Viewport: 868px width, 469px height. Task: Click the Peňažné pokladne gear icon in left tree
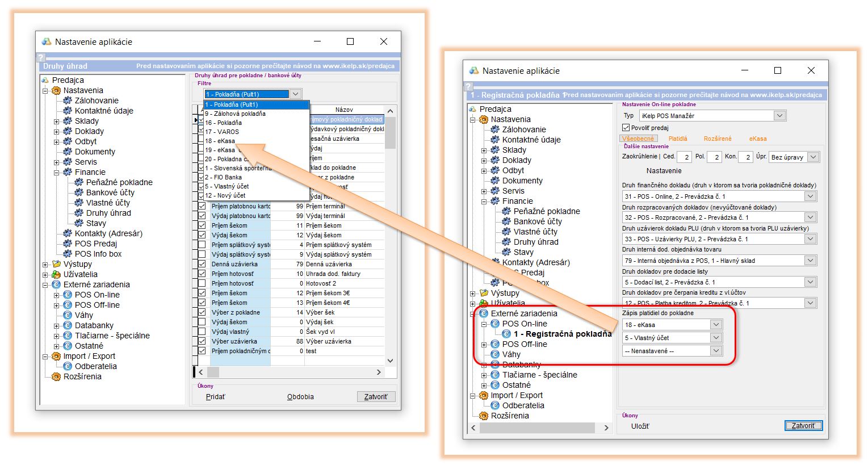click(79, 182)
